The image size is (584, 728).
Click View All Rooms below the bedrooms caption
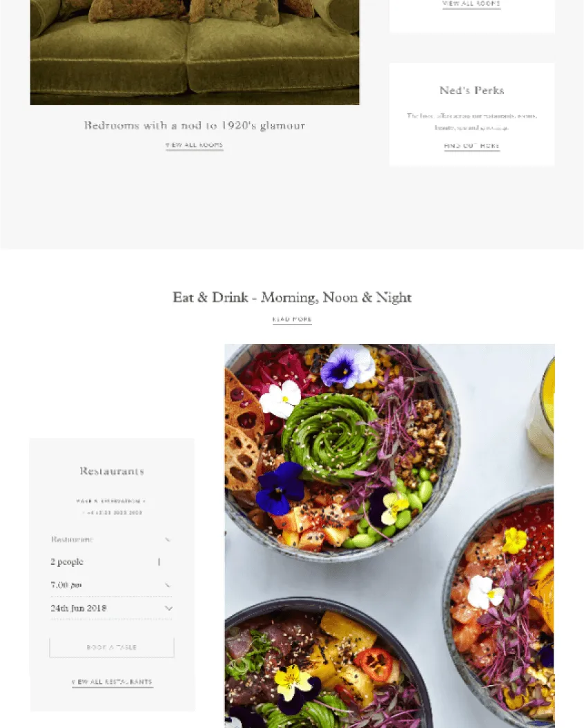[x=194, y=145]
